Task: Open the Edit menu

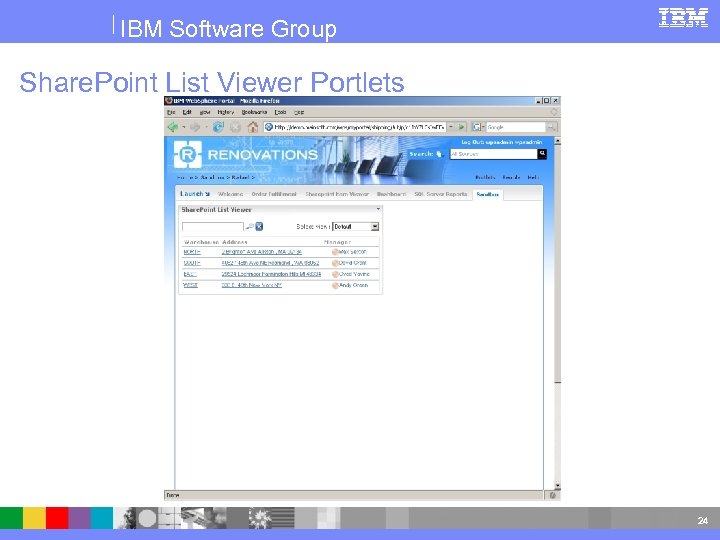Action: point(187,112)
